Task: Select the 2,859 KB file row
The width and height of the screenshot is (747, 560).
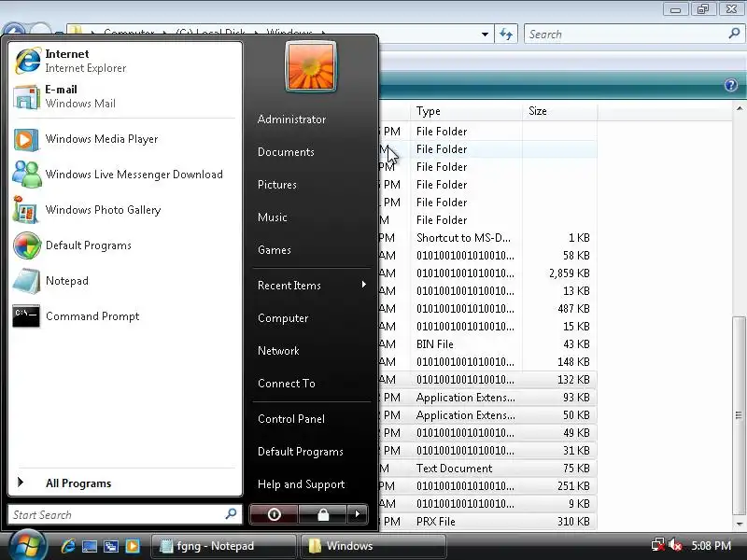Action: pyautogui.click(x=487, y=273)
